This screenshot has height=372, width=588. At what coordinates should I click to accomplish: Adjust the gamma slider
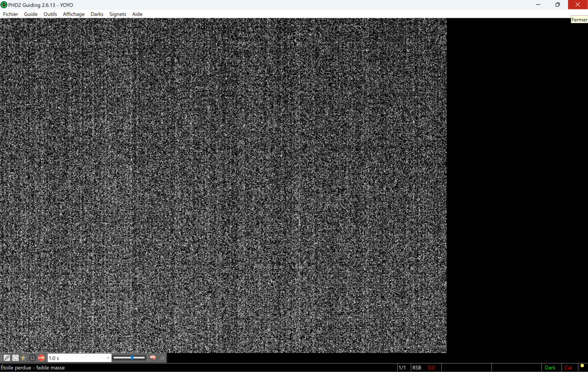(132, 357)
